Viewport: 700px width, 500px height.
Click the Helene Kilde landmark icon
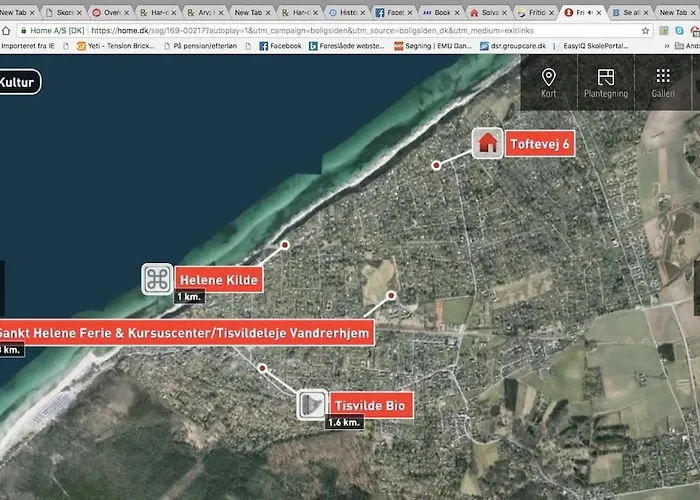[x=157, y=279]
